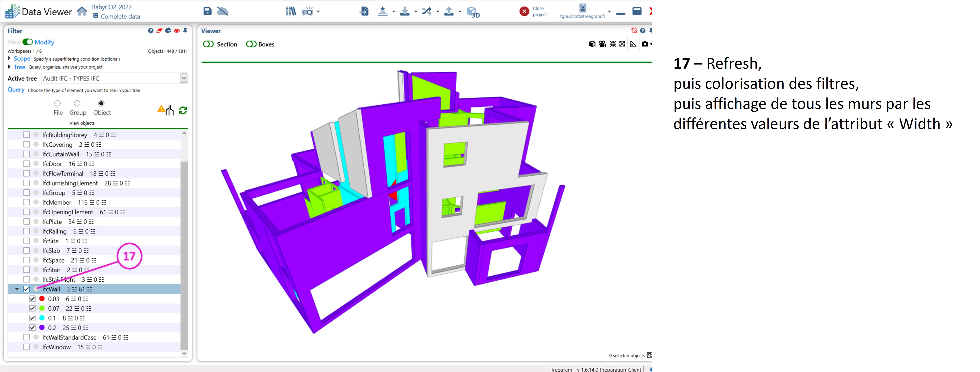980x372 pixels.
Task: Click the eraser icon in Filter header
Action: tap(159, 31)
